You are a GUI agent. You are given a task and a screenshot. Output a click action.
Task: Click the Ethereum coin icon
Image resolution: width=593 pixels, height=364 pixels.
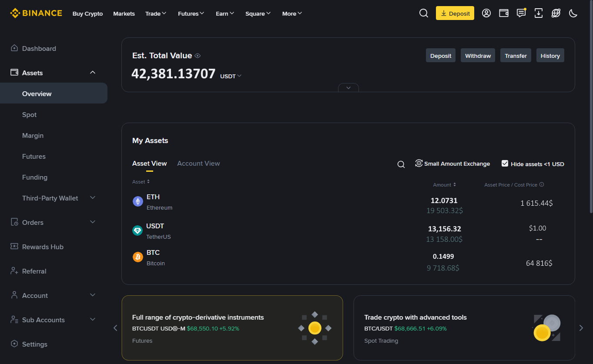pyautogui.click(x=138, y=201)
